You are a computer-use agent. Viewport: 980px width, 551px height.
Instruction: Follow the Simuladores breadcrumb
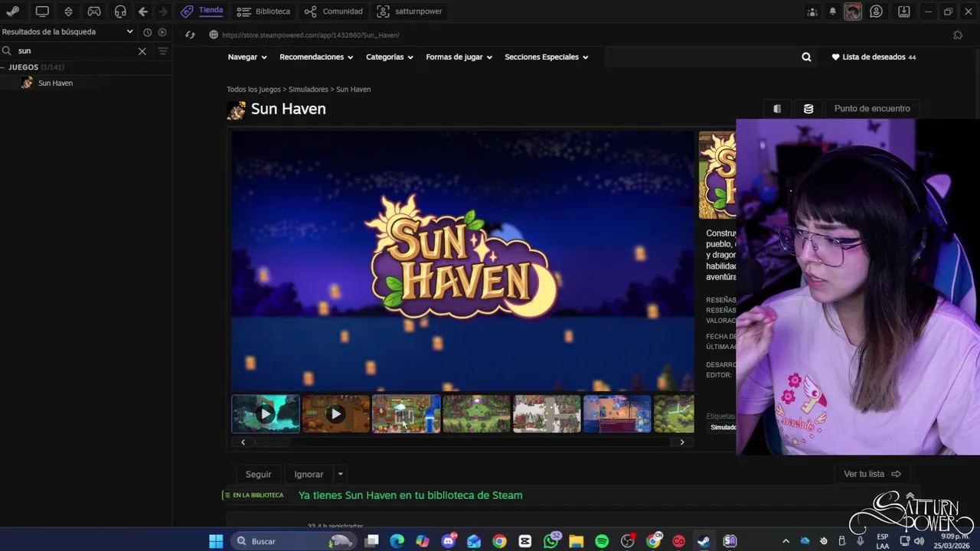(309, 90)
